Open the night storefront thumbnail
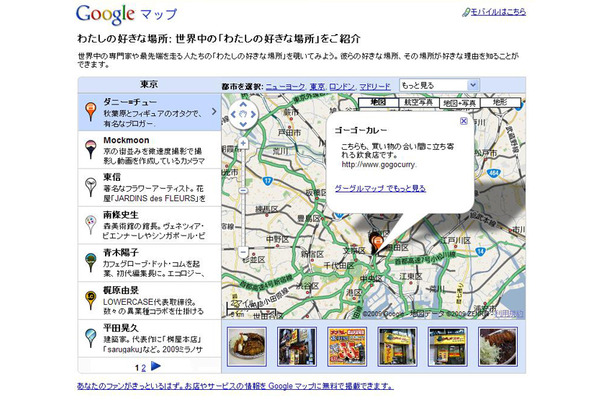 297,346
